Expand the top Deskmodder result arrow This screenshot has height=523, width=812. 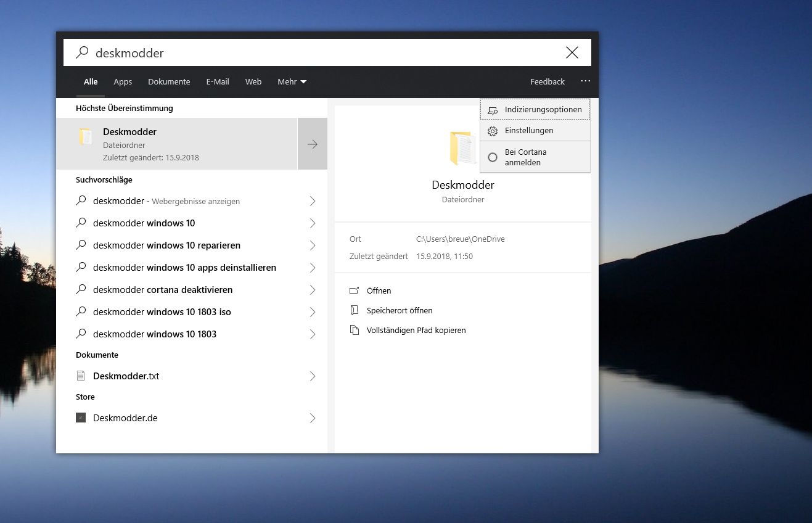(x=313, y=144)
